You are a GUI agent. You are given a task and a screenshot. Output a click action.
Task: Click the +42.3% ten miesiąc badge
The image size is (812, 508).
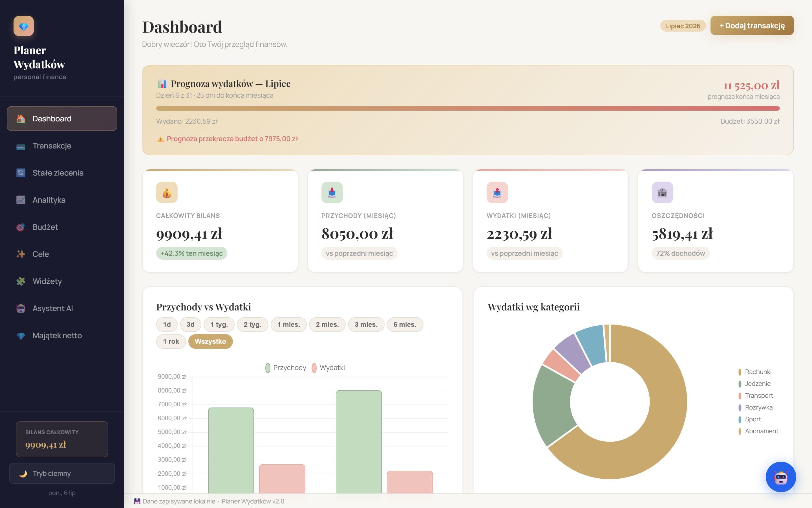[x=192, y=253]
